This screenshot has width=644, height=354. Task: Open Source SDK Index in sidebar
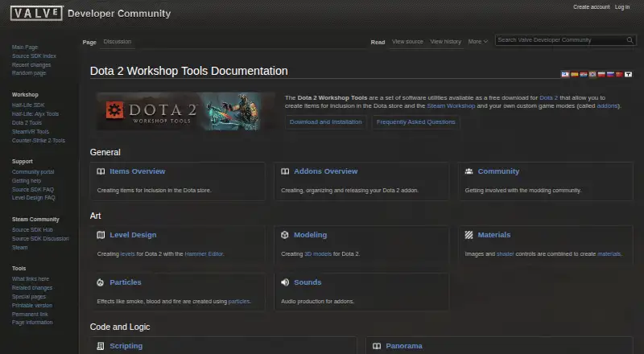34,56
